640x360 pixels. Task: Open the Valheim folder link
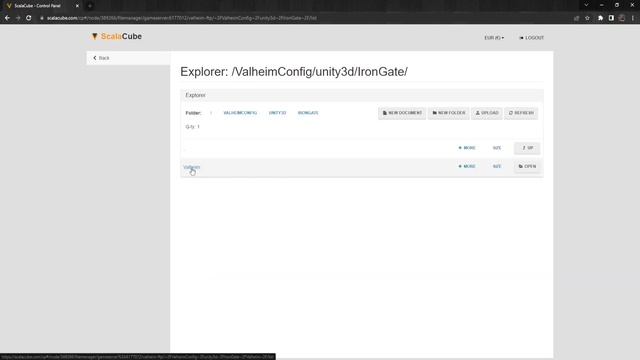point(192,167)
